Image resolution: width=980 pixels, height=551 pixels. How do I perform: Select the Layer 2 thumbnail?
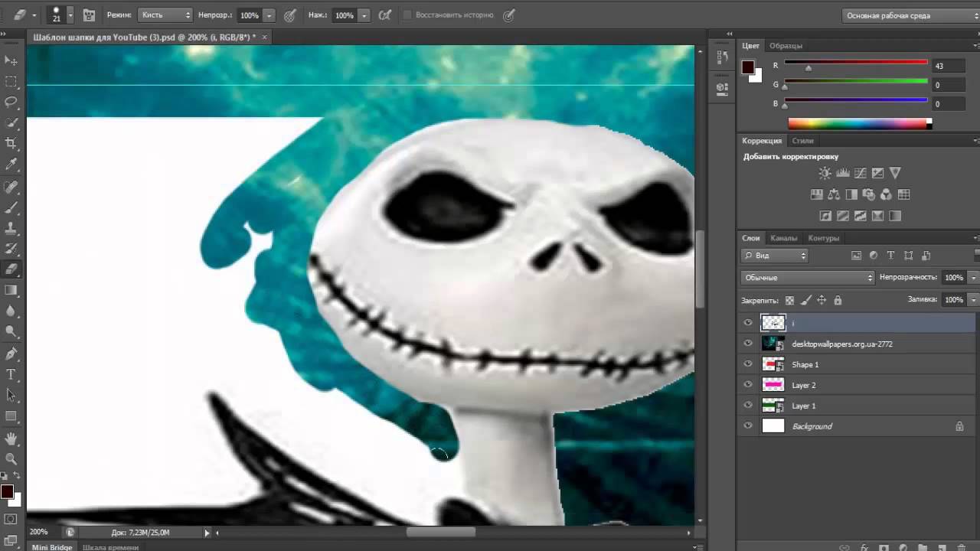coord(773,385)
